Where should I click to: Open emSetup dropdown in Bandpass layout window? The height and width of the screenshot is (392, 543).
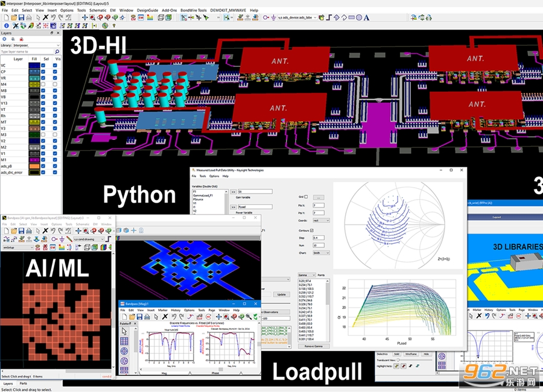pyautogui.click(x=18, y=248)
